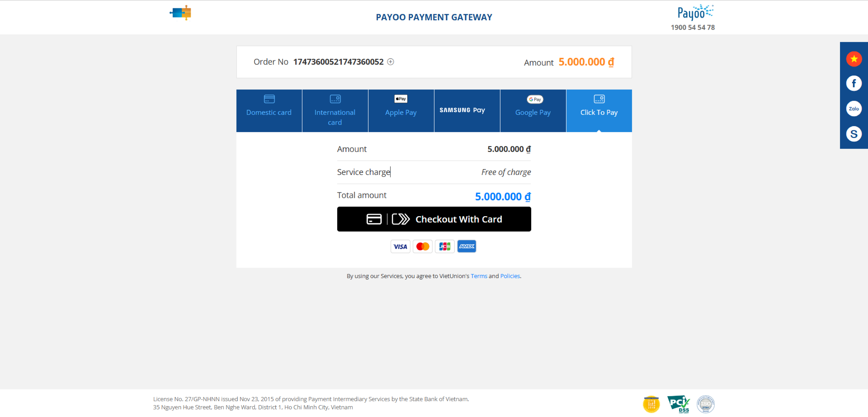The width and height of the screenshot is (868, 417).
Task: Expand order number details plus icon
Action: tap(391, 62)
